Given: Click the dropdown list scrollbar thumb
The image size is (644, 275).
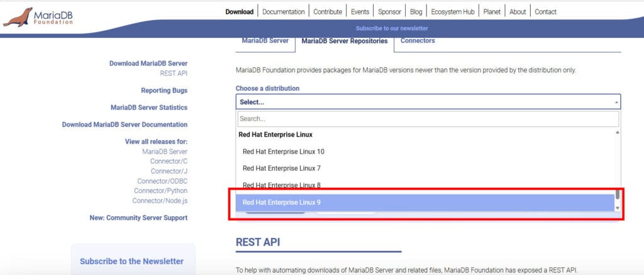Looking at the screenshot, I should point(618,195).
